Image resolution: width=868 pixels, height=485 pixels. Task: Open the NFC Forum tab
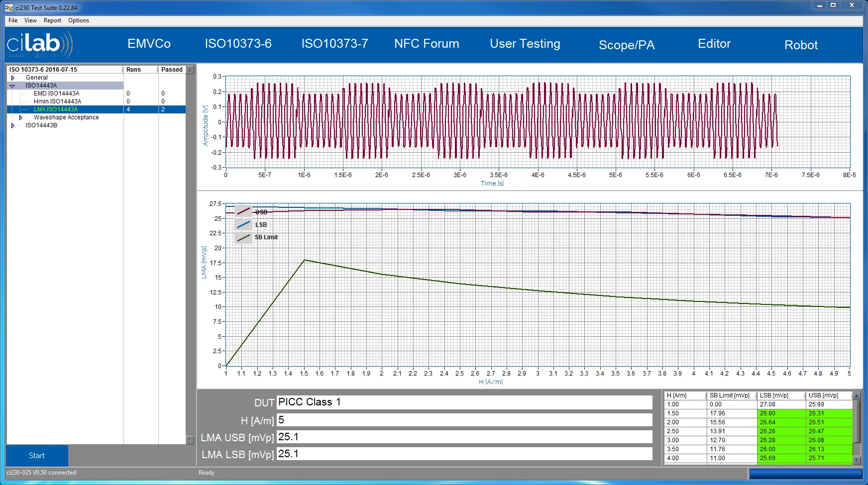point(427,44)
